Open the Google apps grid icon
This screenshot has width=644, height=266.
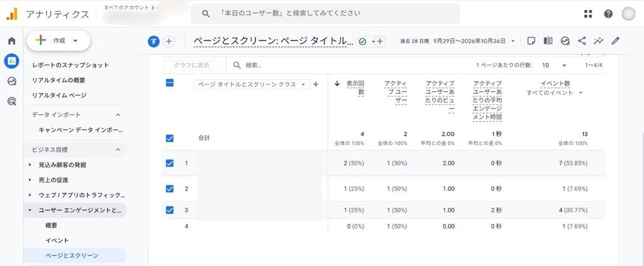point(588,14)
